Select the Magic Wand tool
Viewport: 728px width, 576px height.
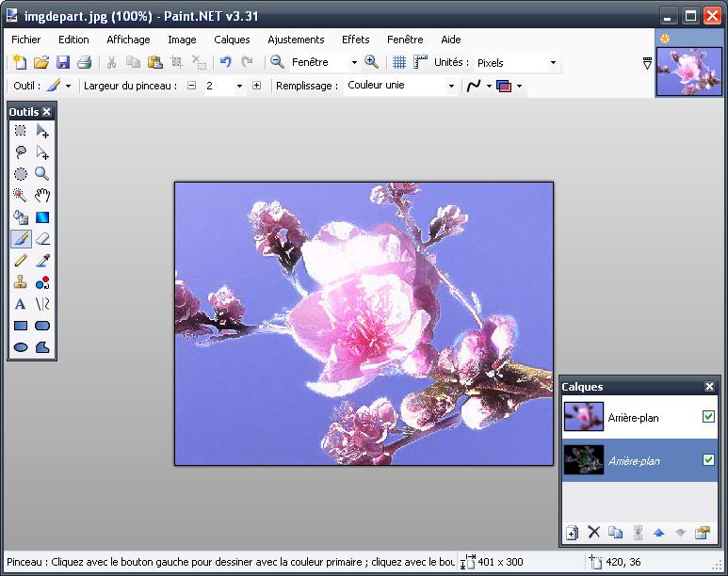pyautogui.click(x=20, y=195)
